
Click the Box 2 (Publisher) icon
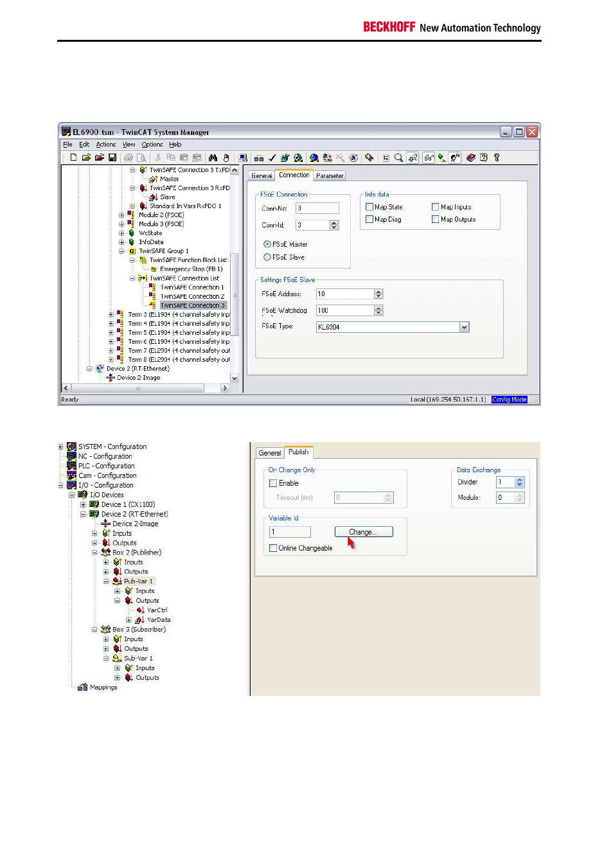[105, 553]
